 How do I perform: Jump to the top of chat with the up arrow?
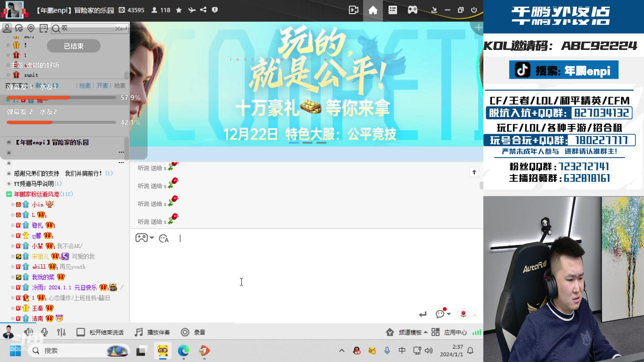point(474,172)
